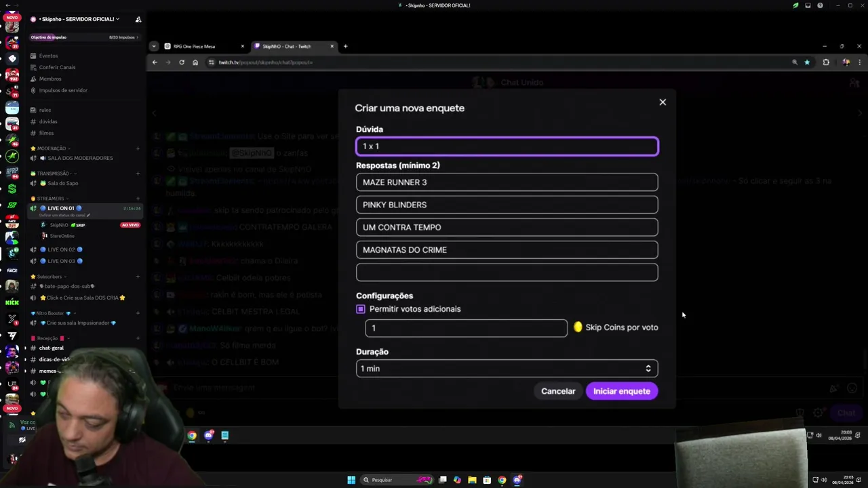Join the LIVE ON 02 voice channel
The width and height of the screenshot is (868, 488).
61,249
